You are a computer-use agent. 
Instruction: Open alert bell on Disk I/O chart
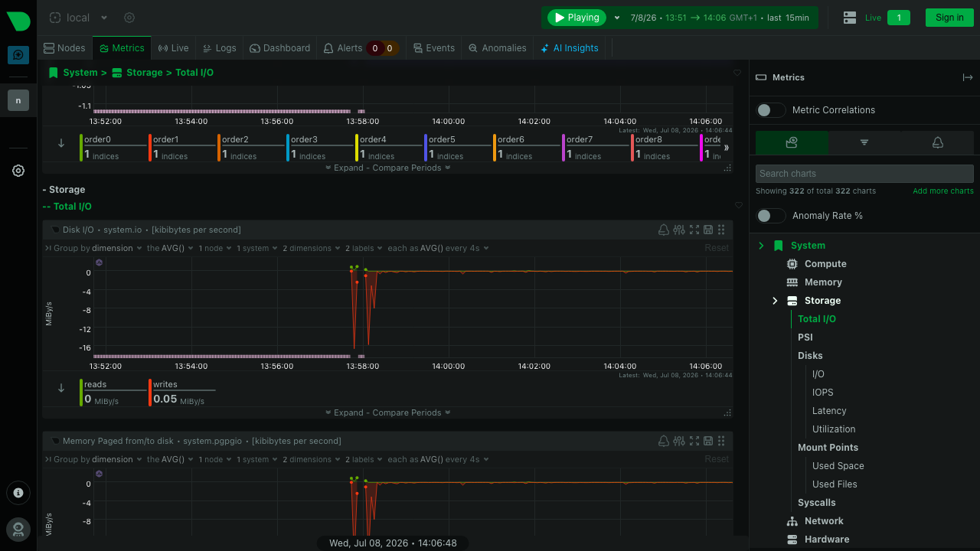pos(665,230)
